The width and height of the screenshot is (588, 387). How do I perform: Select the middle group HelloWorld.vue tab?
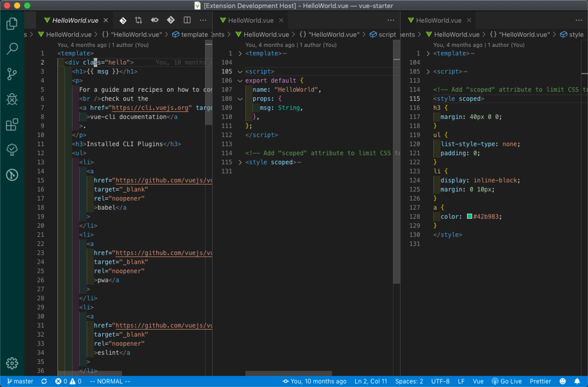click(251, 20)
